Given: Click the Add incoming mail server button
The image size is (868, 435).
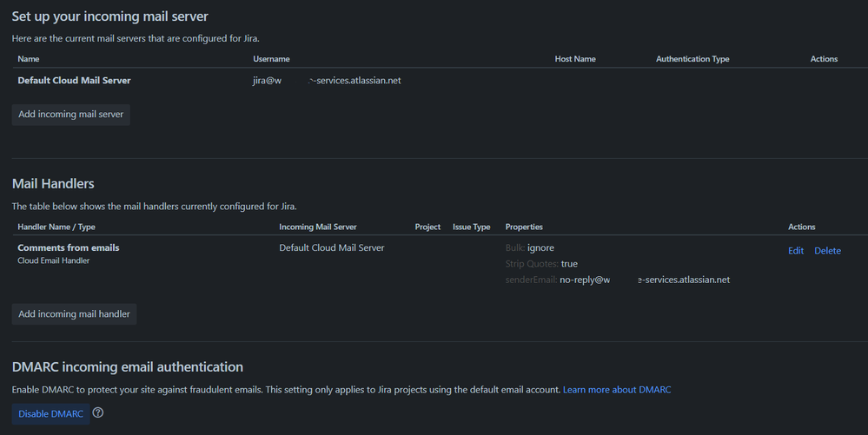Looking at the screenshot, I should (71, 115).
